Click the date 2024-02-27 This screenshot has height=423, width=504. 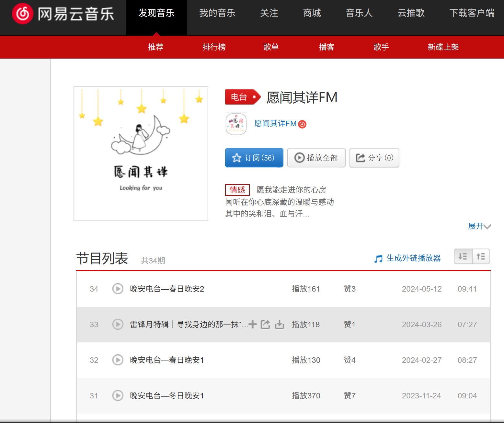point(422,360)
